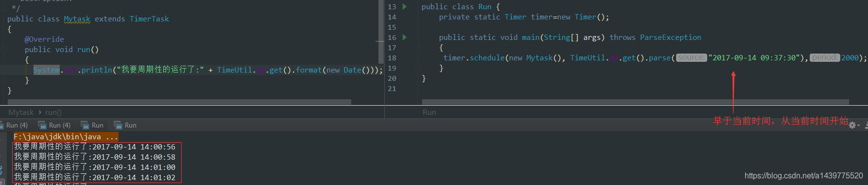Select the third Run console tab
This screenshot has width=868, height=185.
[92, 125]
